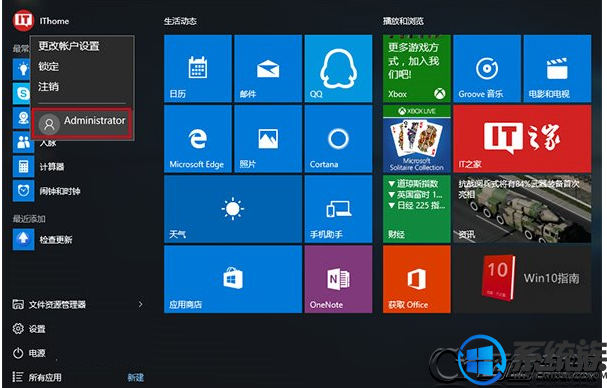The image size is (607, 388).
Task: Open the Calendar tile (日历)
Action: [x=198, y=69]
